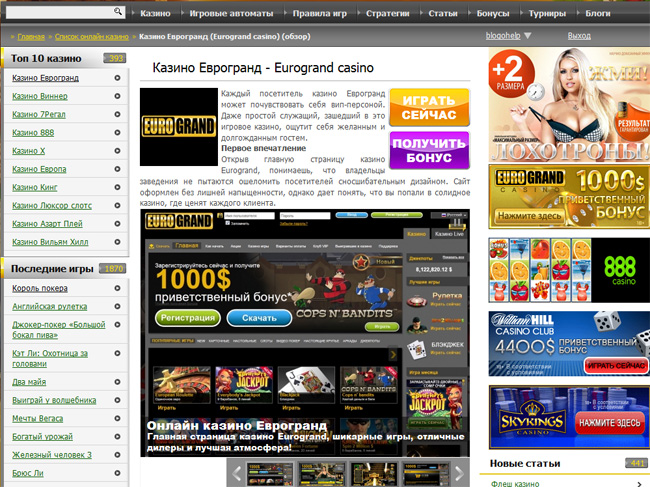Image resolution: width=650 pixels, height=487 pixels.
Task: Click bullet icon beside Железный человек 3
Action: tap(117, 455)
